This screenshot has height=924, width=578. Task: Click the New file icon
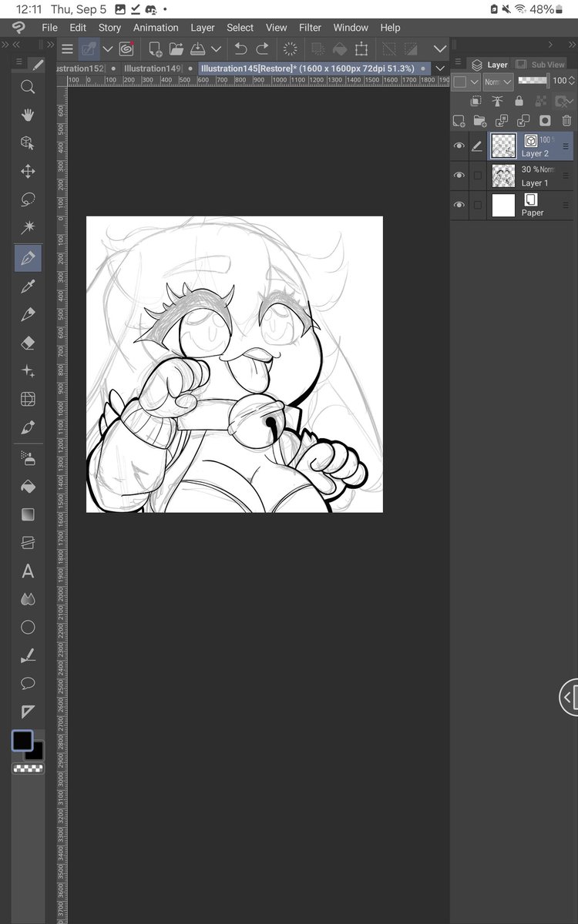coord(155,49)
